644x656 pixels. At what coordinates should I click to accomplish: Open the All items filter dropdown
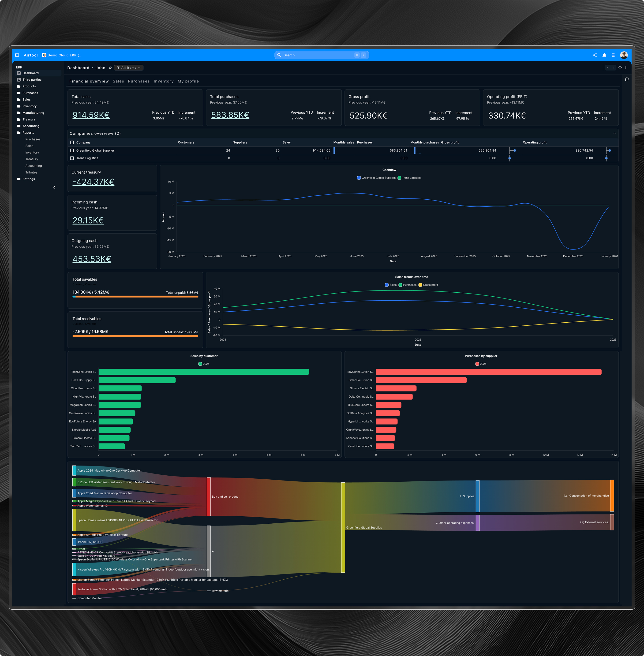(x=128, y=68)
